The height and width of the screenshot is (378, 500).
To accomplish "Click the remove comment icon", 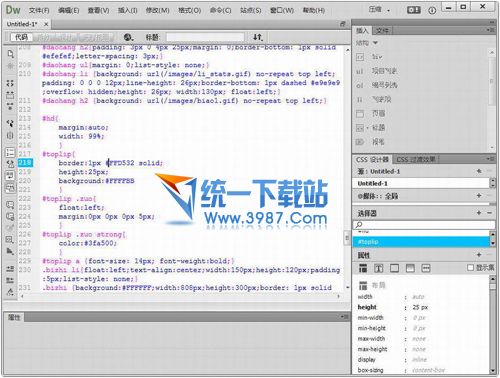I will (x=10, y=217).
